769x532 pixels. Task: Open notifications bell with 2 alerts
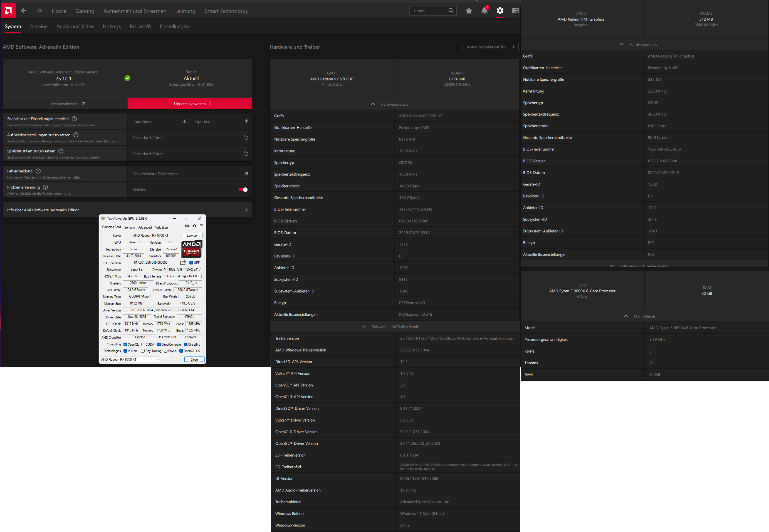(485, 10)
